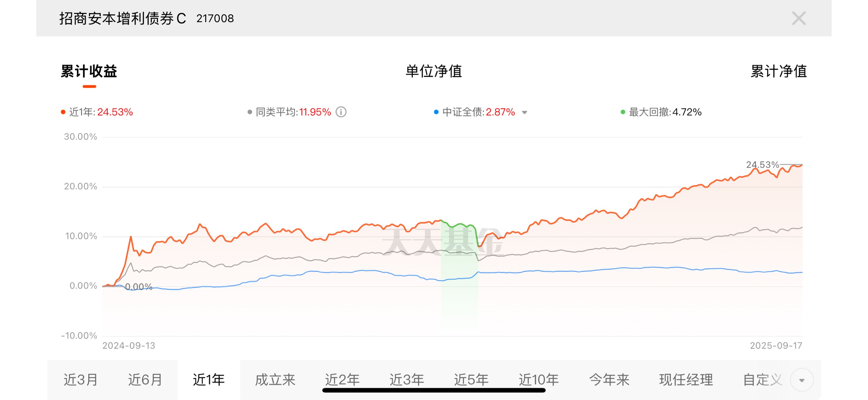Select 近1年 time range
The height and width of the screenshot is (400, 868).
click(x=209, y=380)
